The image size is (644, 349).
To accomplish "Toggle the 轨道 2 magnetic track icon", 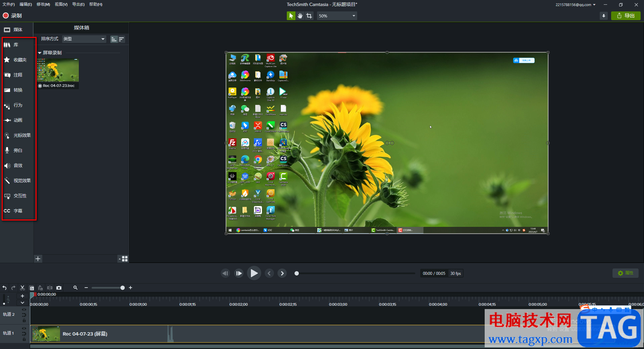I will 24,315.
